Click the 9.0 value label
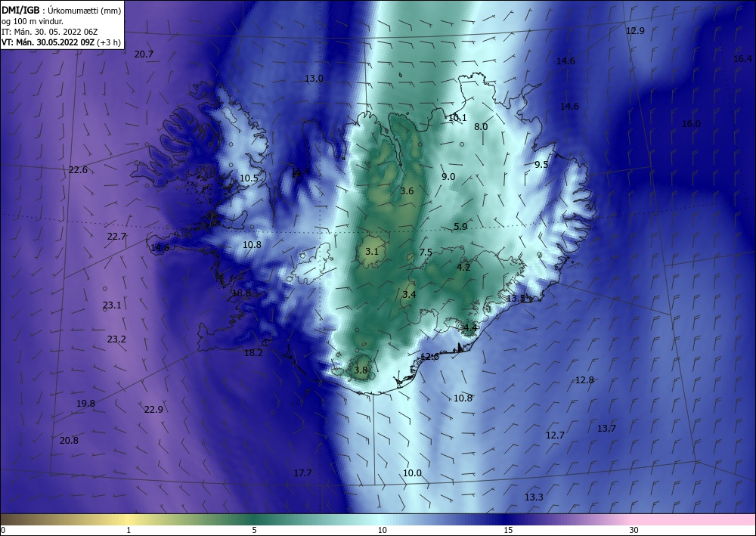This screenshot has height=536, width=756. pyautogui.click(x=448, y=177)
